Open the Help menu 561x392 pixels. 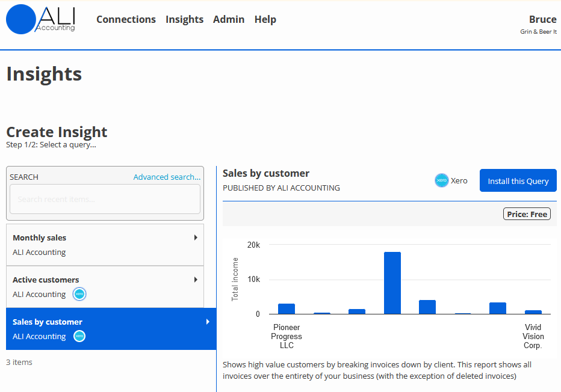[265, 19]
